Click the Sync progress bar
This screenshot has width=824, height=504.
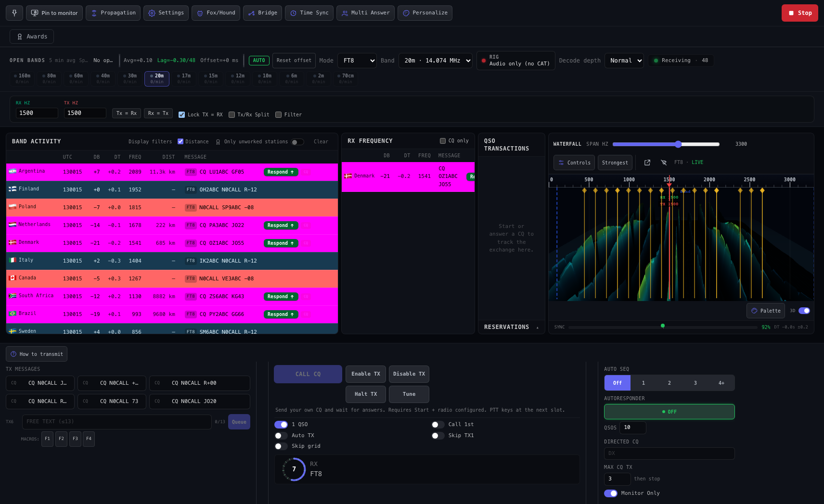(663, 327)
